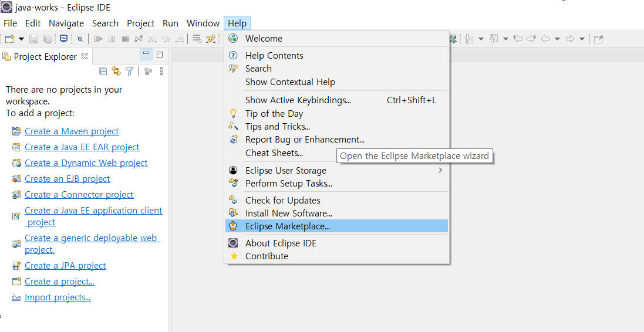Screen dimensions: 644x332
Task: Open the Project menu
Action: 140,23
